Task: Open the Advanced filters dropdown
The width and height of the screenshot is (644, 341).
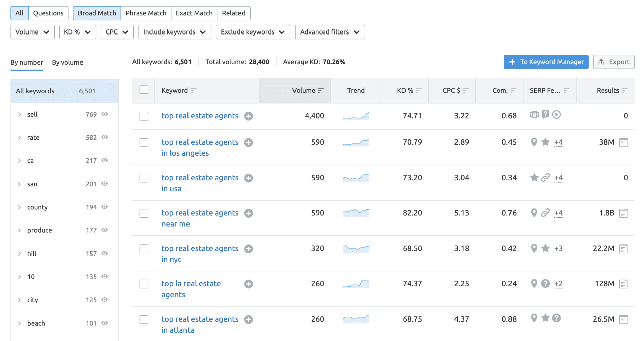Action: [x=330, y=32]
